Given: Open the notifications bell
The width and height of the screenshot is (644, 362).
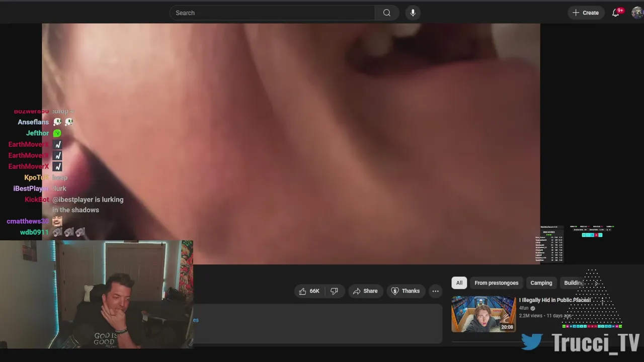Looking at the screenshot, I should (x=616, y=13).
